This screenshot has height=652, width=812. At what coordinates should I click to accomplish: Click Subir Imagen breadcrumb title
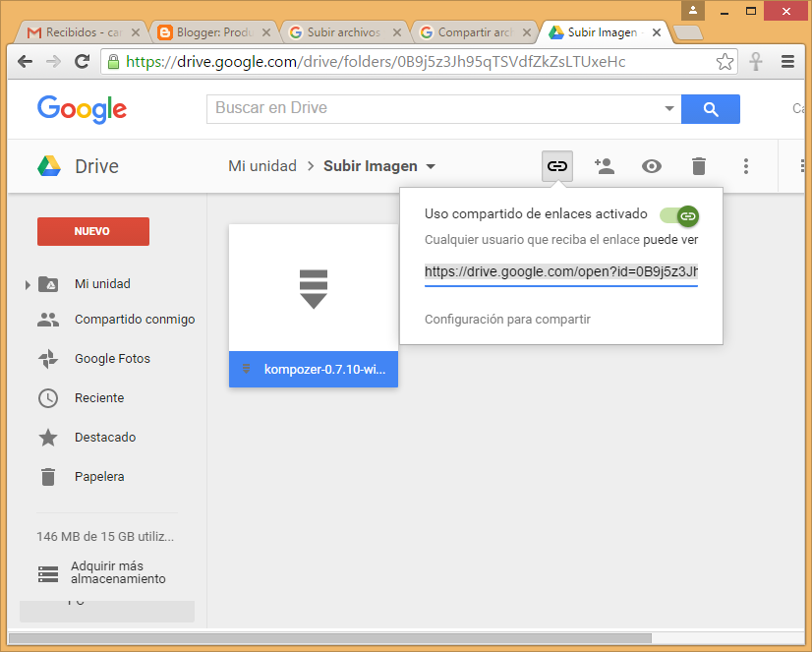point(371,166)
